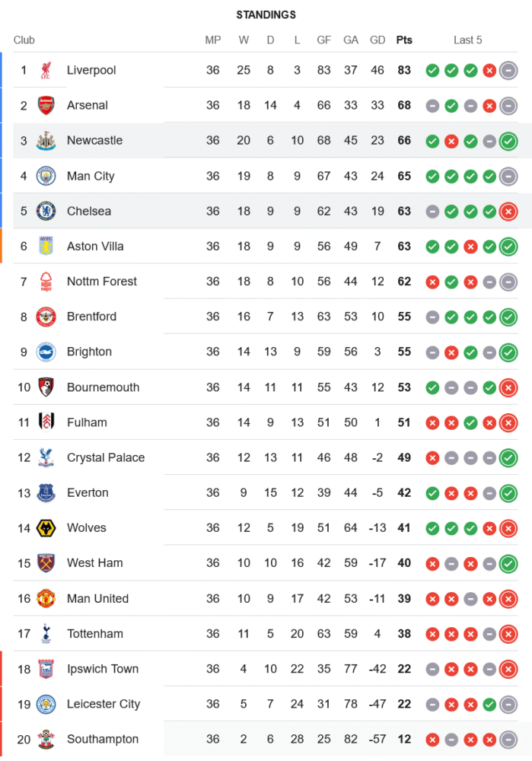Click the Aston Villa crest icon
The image size is (532, 761).
tap(46, 246)
